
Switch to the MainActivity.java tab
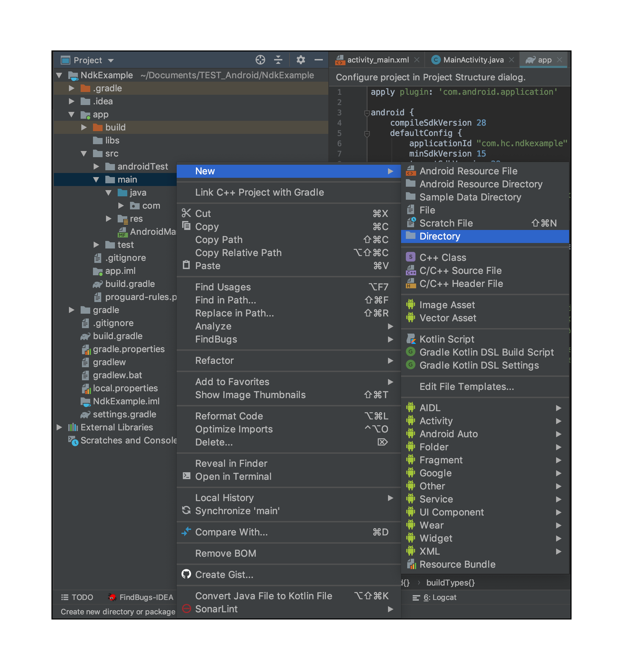pos(473,60)
